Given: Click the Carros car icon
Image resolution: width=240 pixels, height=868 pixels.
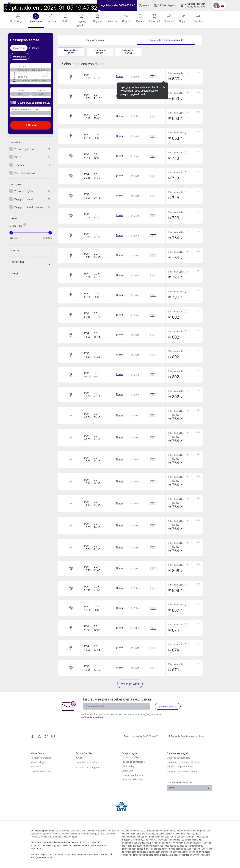Looking at the screenshot, I should (126, 16).
